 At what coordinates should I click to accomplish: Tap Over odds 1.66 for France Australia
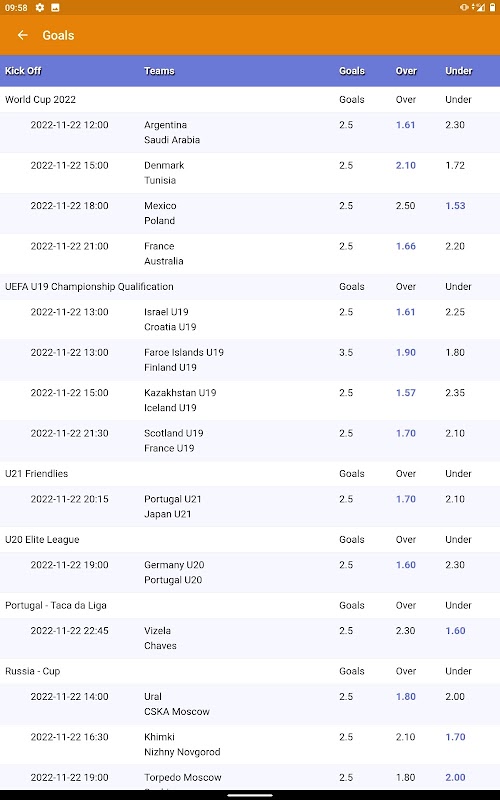(406, 246)
